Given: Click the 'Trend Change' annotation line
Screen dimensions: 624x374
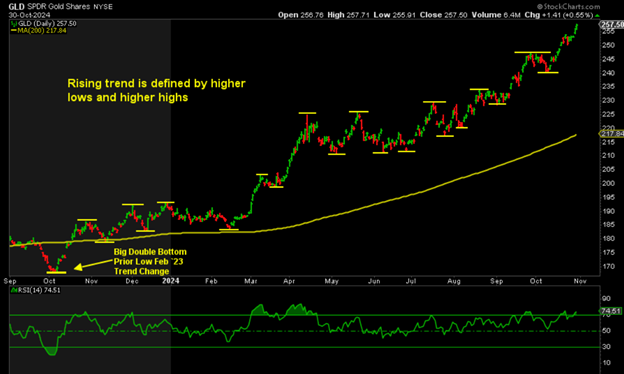Looking at the screenshot, I should point(141,271).
